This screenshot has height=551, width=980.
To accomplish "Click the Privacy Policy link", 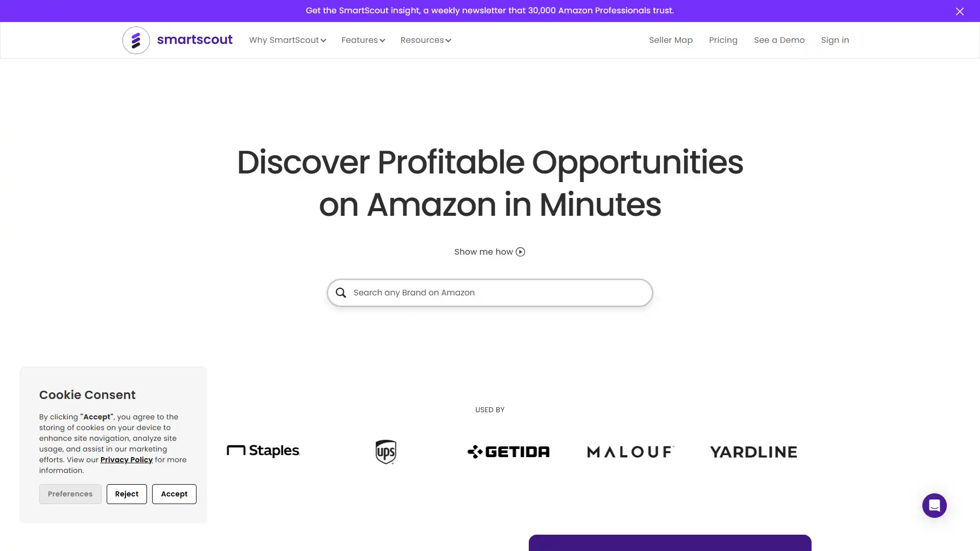I will 127,460.
